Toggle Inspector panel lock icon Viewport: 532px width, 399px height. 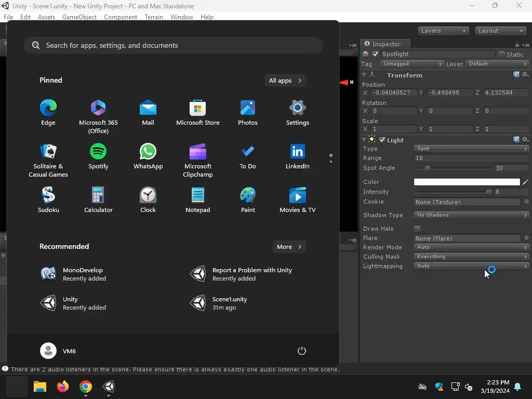click(x=517, y=45)
